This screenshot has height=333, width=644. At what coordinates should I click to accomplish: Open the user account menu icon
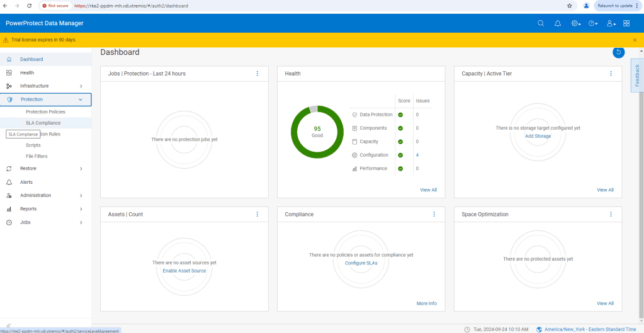pyautogui.click(x=610, y=23)
